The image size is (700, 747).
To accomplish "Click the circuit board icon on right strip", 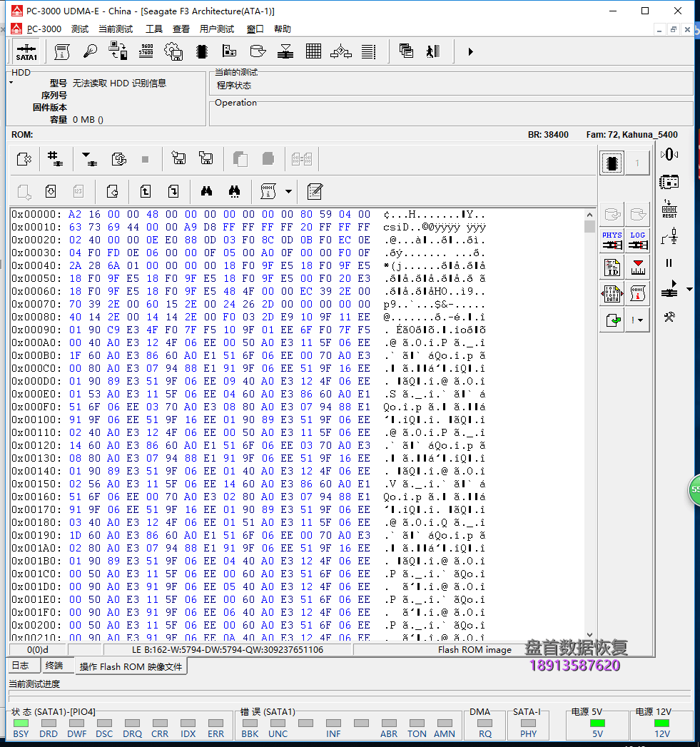I will pyautogui.click(x=669, y=182).
